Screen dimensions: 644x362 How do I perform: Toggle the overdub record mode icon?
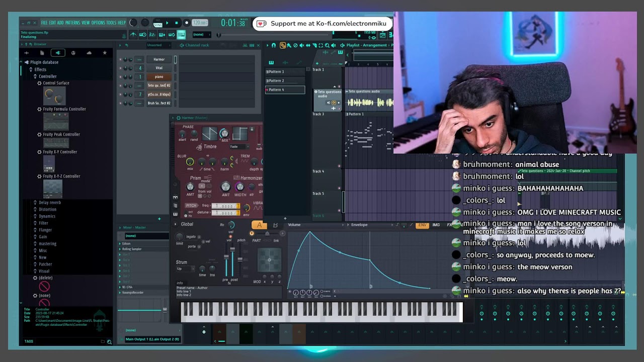[x=162, y=35]
